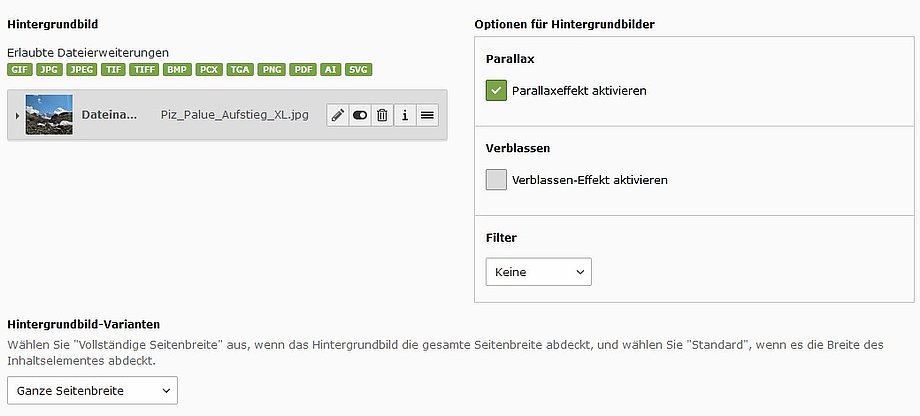Viewport: 920px width, 416px height.
Task: Disable the Parallaxeffekt aktivieren checkbox
Action: pyautogui.click(x=496, y=91)
